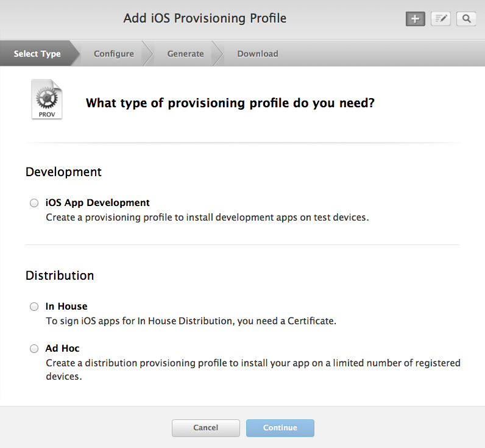The height and width of the screenshot is (448, 485).
Task: Switch to the Configure step
Action: (114, 54)
